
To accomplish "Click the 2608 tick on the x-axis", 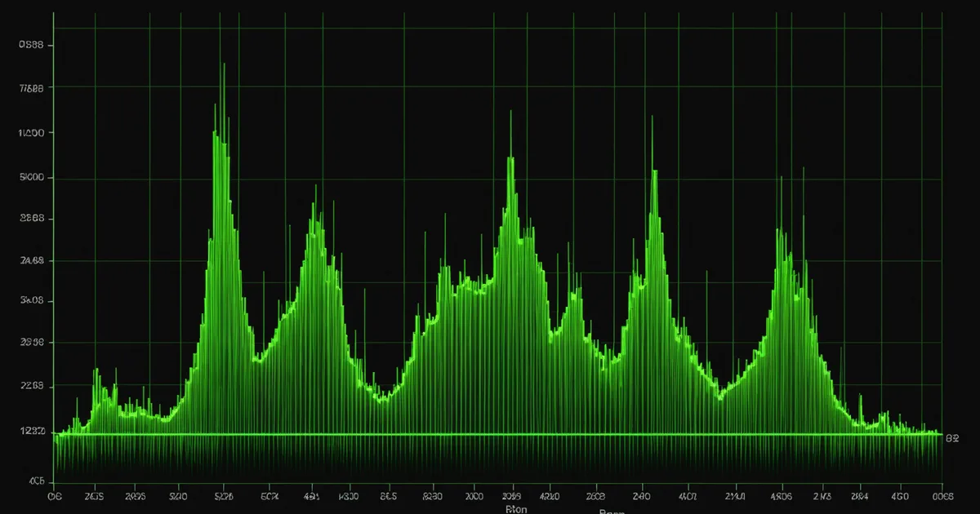I will tap(596, 495).
